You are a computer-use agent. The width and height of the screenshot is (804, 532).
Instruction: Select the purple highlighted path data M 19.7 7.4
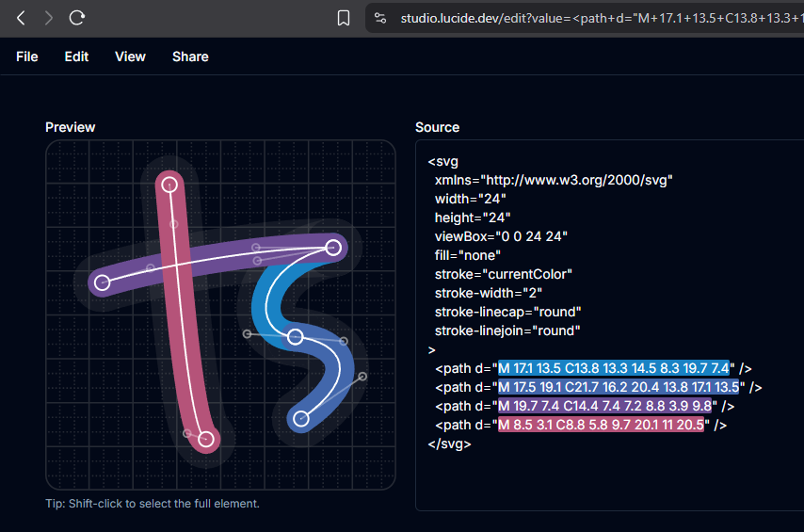pyautogui.click(x=604, y=407)
